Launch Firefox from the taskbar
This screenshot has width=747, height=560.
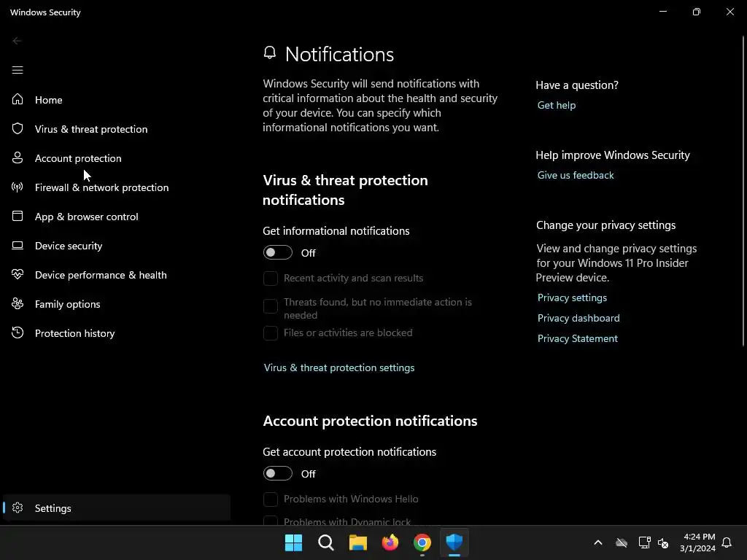point(390,542)
